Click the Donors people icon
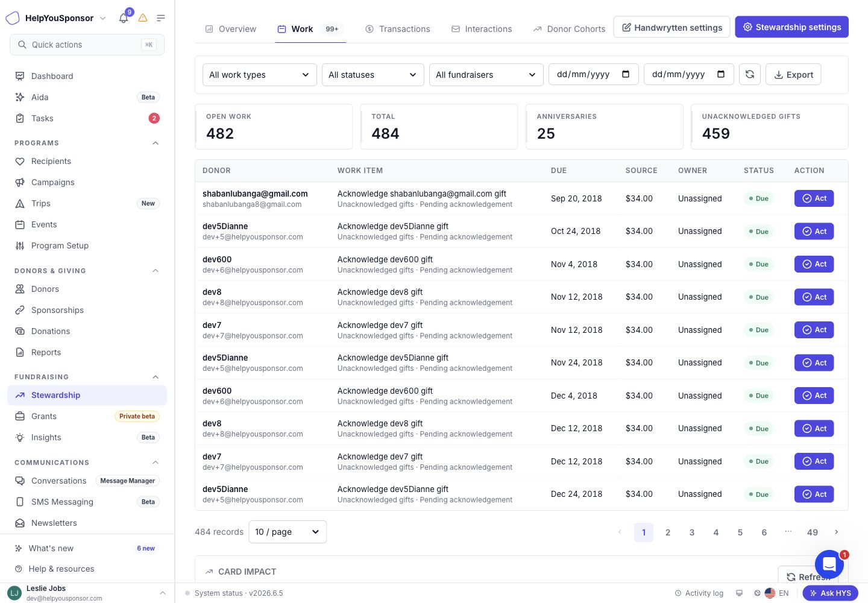This screenshot has height=603, width=868. point(20,289)
